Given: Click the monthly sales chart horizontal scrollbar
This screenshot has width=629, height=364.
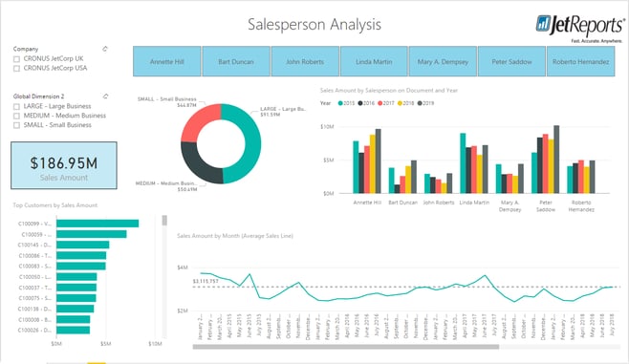Looking at the screenshot, I should tap(346, 347).
